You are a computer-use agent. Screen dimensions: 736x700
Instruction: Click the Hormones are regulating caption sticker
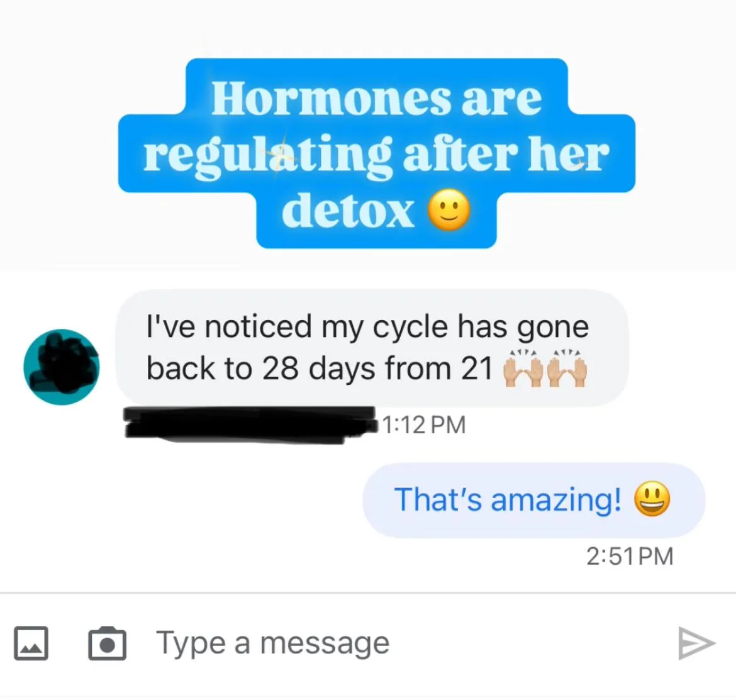(x=376, y=153)
